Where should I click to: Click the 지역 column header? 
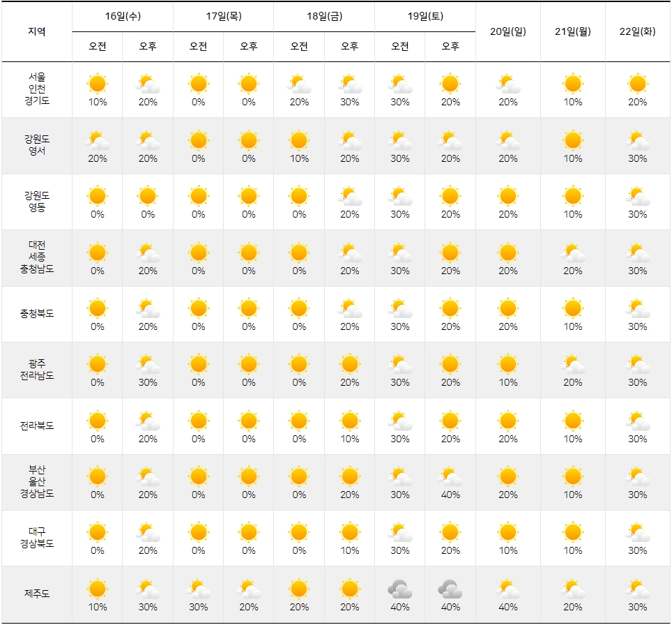[x=37, y=31]
